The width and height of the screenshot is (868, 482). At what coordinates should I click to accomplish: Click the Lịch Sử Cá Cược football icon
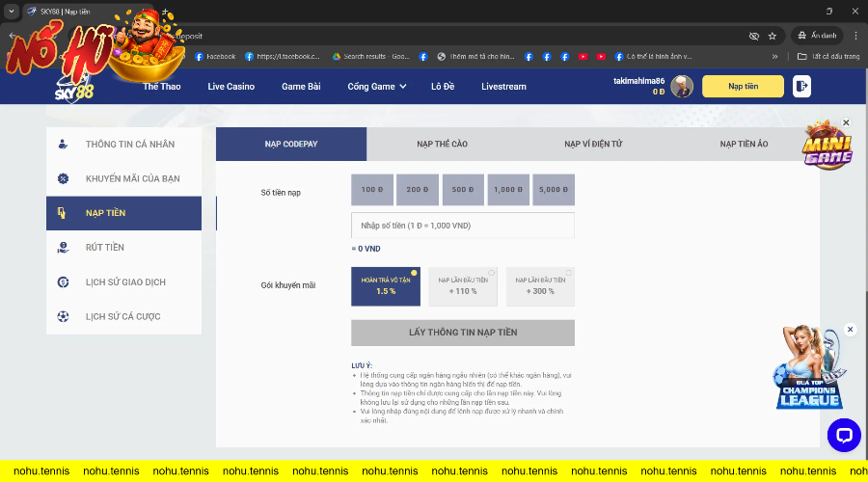tap(63, 316)
